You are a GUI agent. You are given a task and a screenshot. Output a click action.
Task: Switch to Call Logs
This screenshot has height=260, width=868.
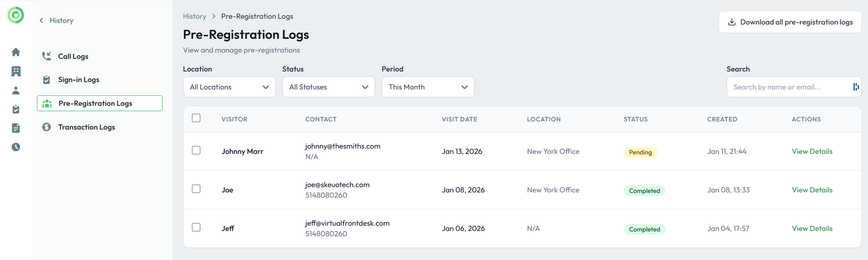73,56
